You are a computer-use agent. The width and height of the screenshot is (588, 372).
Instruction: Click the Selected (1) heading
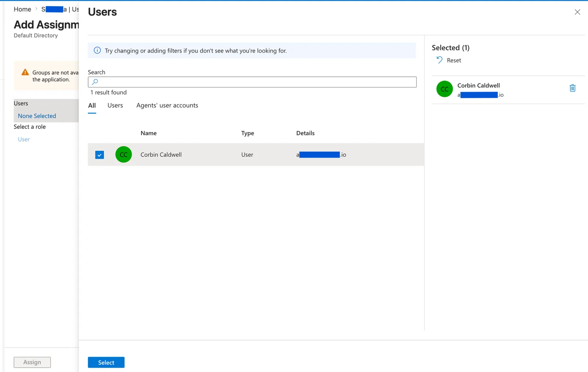coord(451,48)
